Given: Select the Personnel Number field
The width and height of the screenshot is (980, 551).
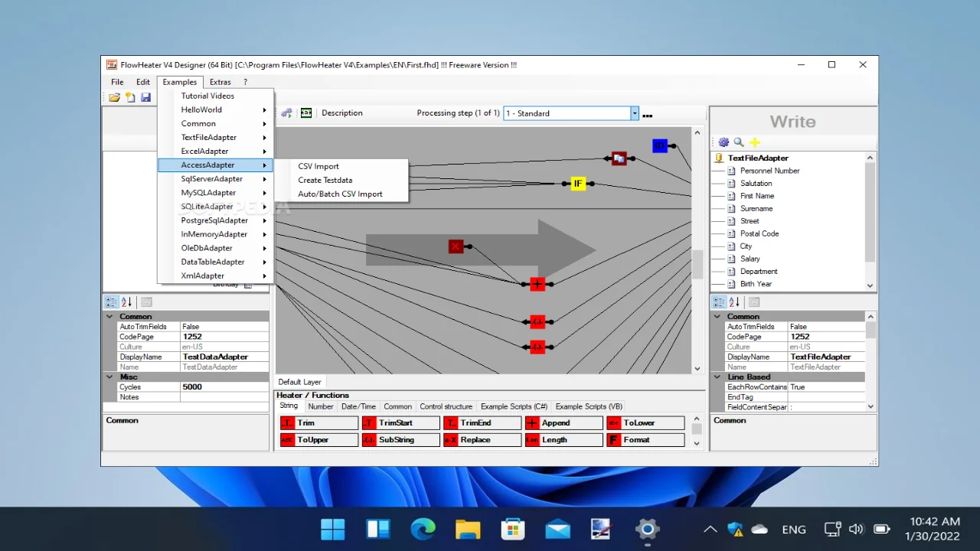Looking at the screenshot, I should pyautogui.click(x=769, y=171).
